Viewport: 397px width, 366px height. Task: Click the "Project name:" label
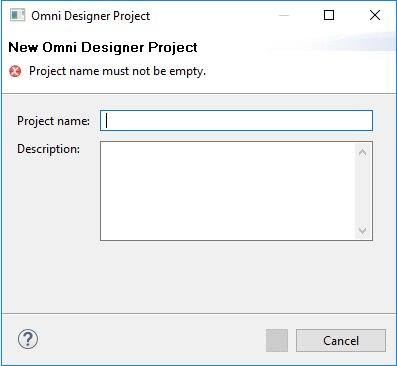53,121
